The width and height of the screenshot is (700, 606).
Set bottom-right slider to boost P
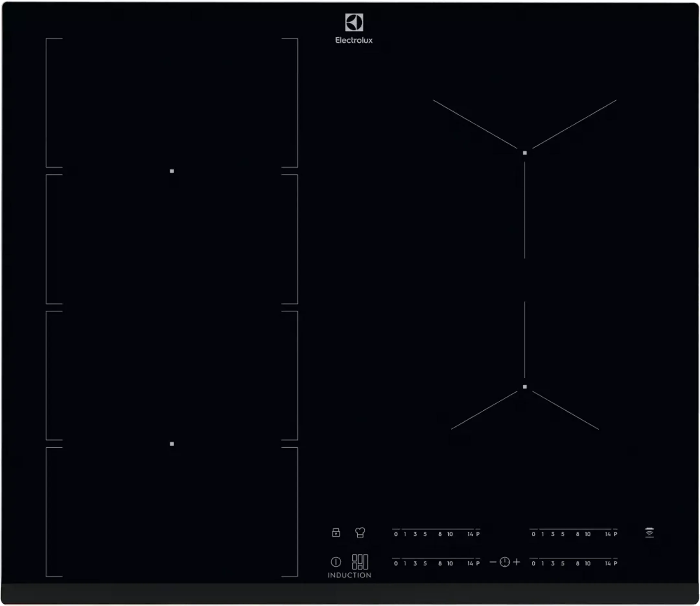click(615, 563)
